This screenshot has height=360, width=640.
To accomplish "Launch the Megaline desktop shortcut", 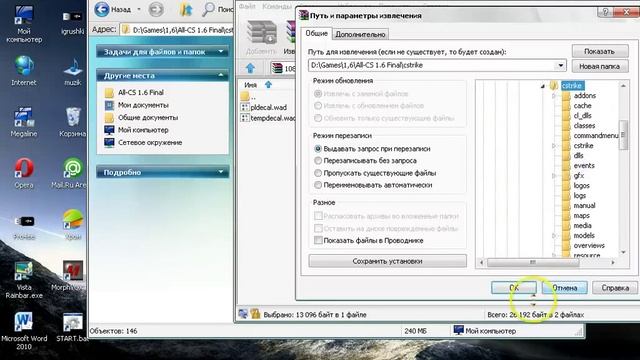I will point(24,122).
